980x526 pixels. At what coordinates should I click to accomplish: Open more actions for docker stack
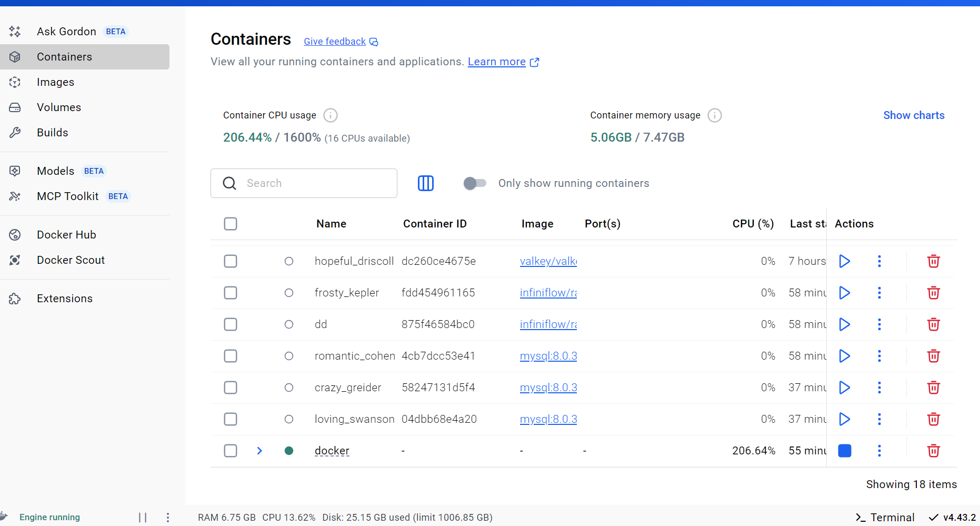[x=879, y=451]
